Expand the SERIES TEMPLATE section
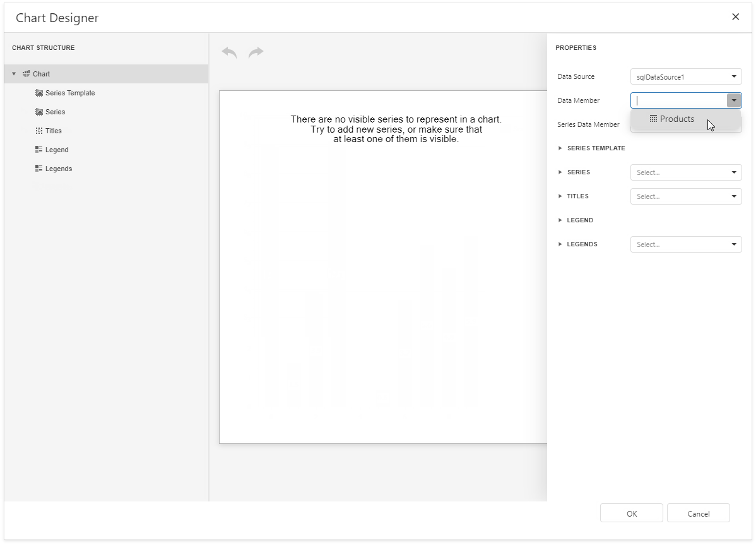Viewport: 756px width, 545px height. coord(560,148)
